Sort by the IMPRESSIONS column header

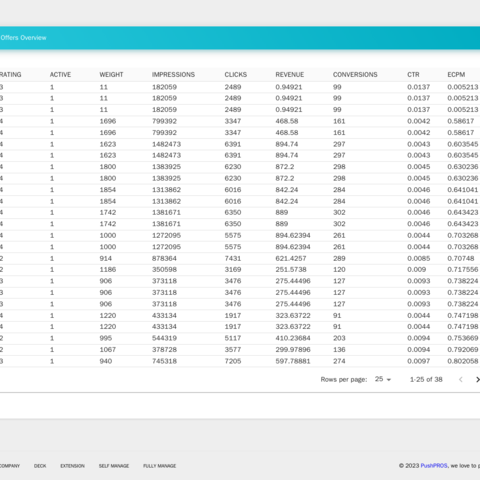tap(173, 75)
